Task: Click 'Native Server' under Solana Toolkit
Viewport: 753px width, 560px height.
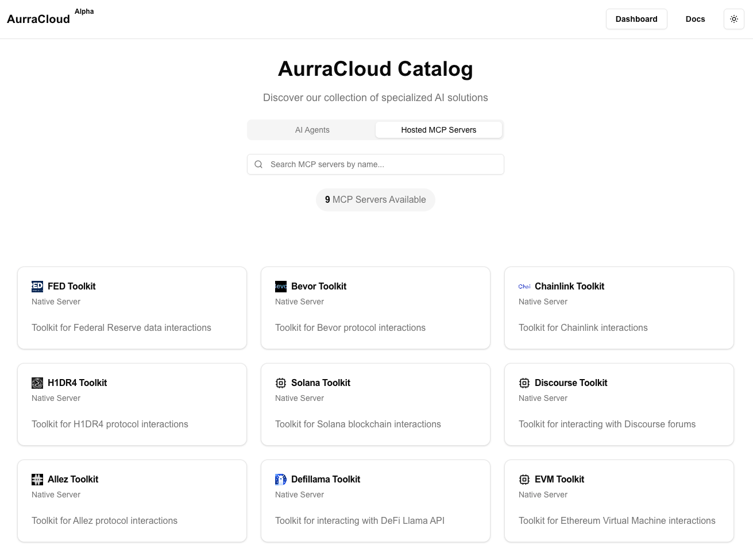Action: 299,398
